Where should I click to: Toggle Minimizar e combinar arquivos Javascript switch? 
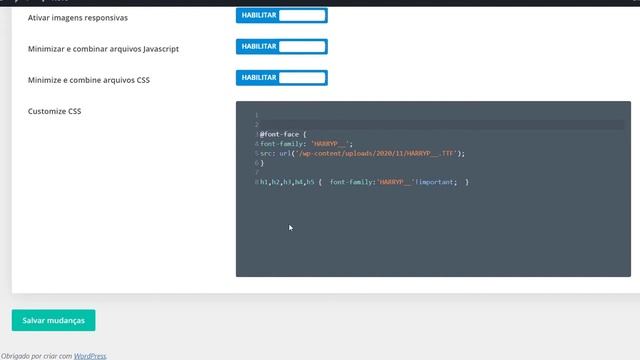[282, 47]
